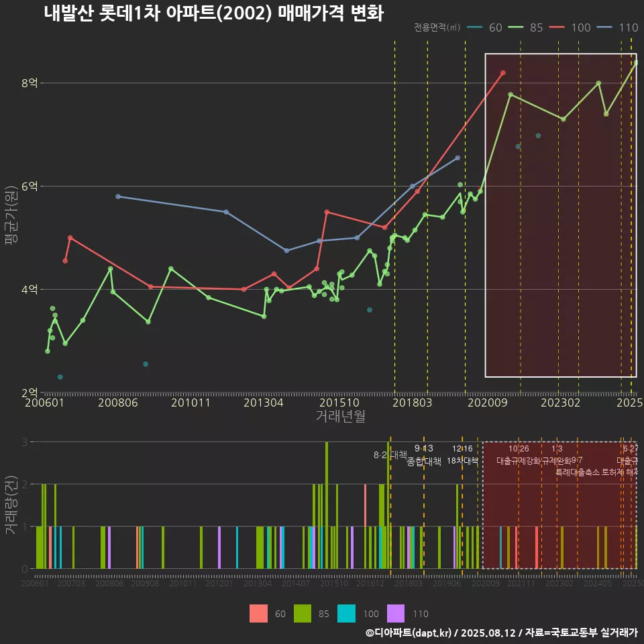
Task: Click the 200703 label on the volume chart axis
Action: [x=70, y=583]
